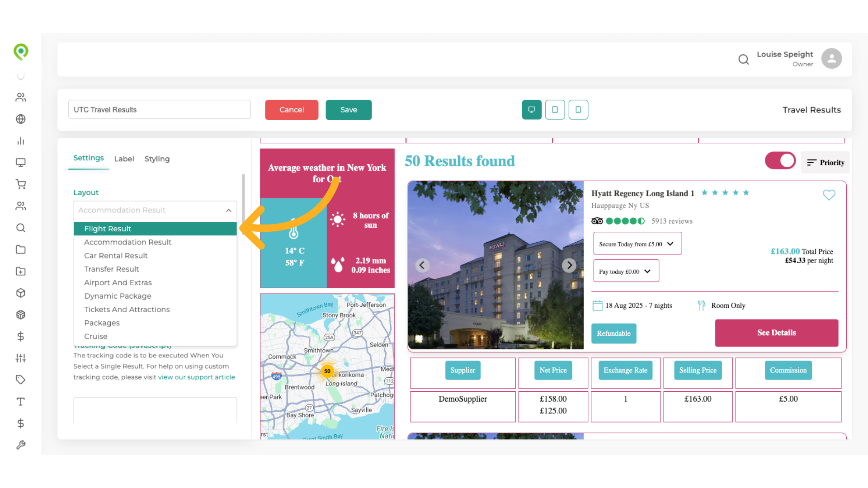This screenshot has width=868, height=488.
Task: Click the wrench tool icon in sidebar
Action: [21, 445]
